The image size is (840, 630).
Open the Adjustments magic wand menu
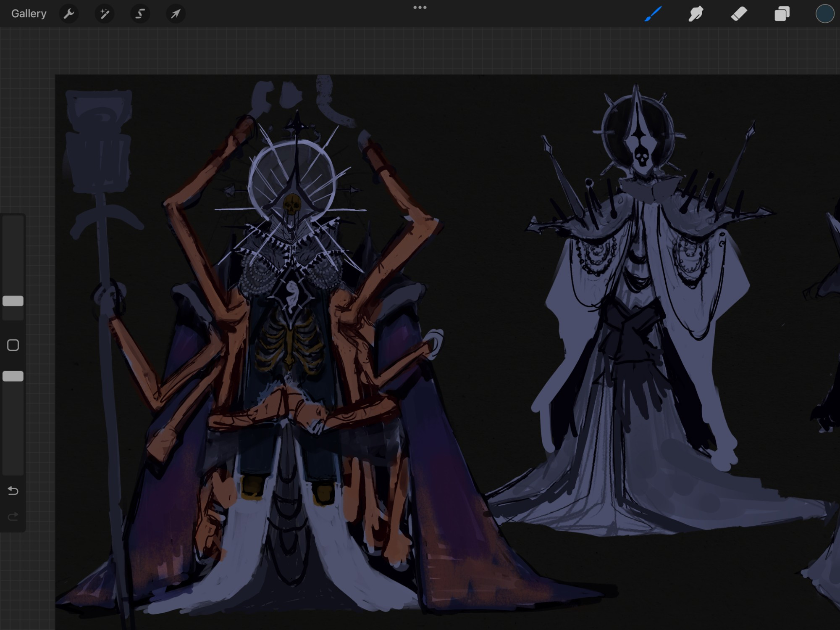(x=104, y=14)
